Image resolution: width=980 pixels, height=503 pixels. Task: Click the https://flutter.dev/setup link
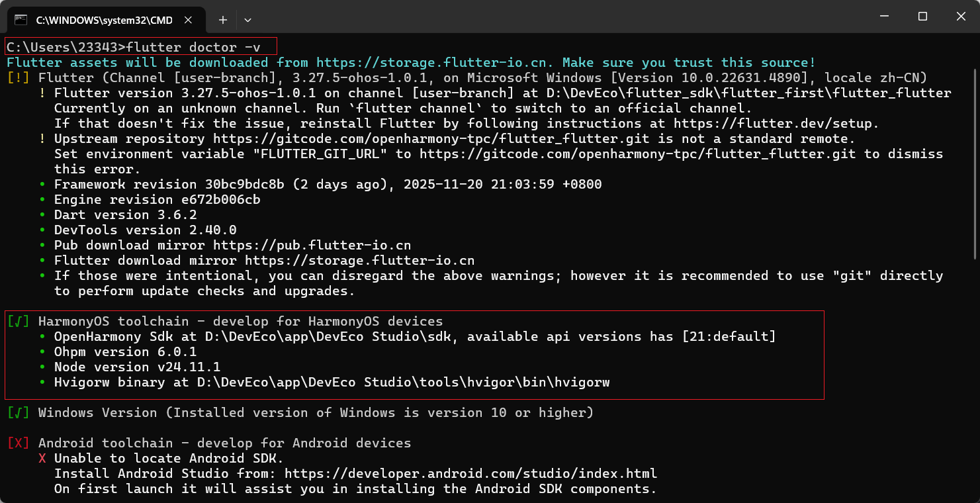774,123
